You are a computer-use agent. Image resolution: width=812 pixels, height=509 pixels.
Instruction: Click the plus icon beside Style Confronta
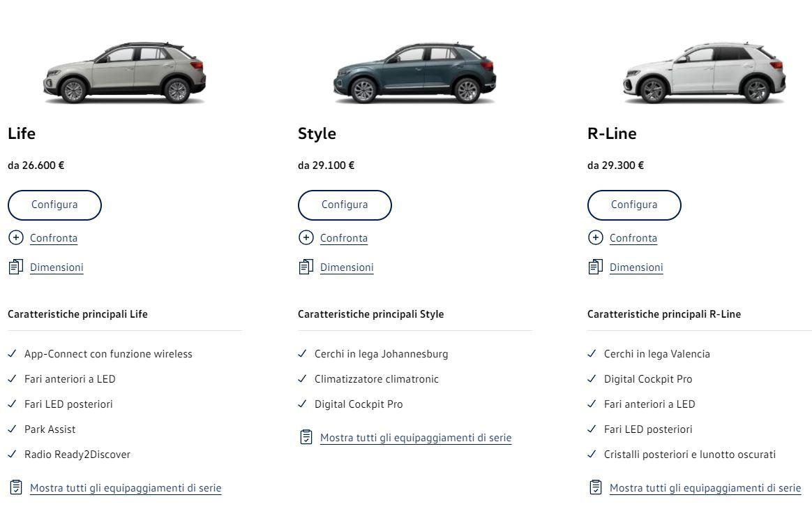pos(306,237)
